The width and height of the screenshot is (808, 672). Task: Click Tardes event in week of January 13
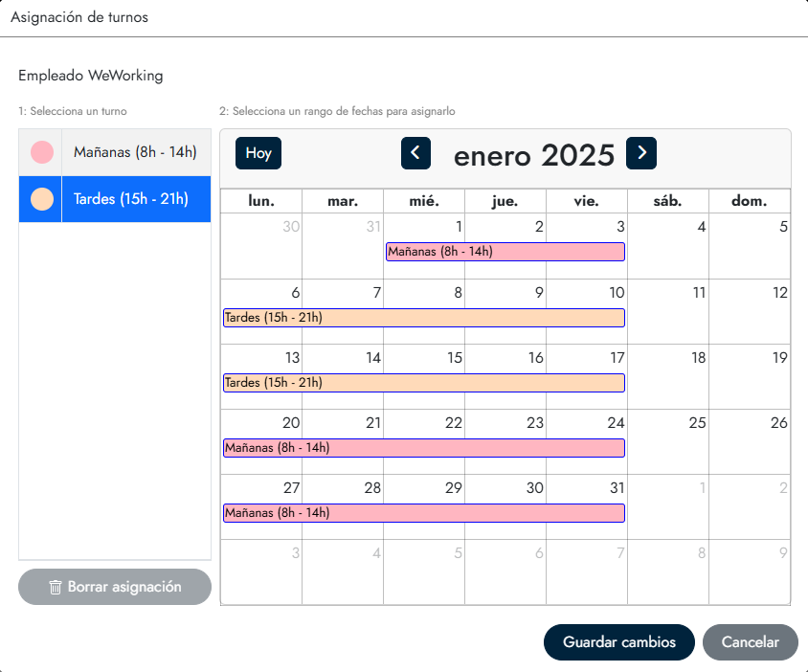click(423, 383)
